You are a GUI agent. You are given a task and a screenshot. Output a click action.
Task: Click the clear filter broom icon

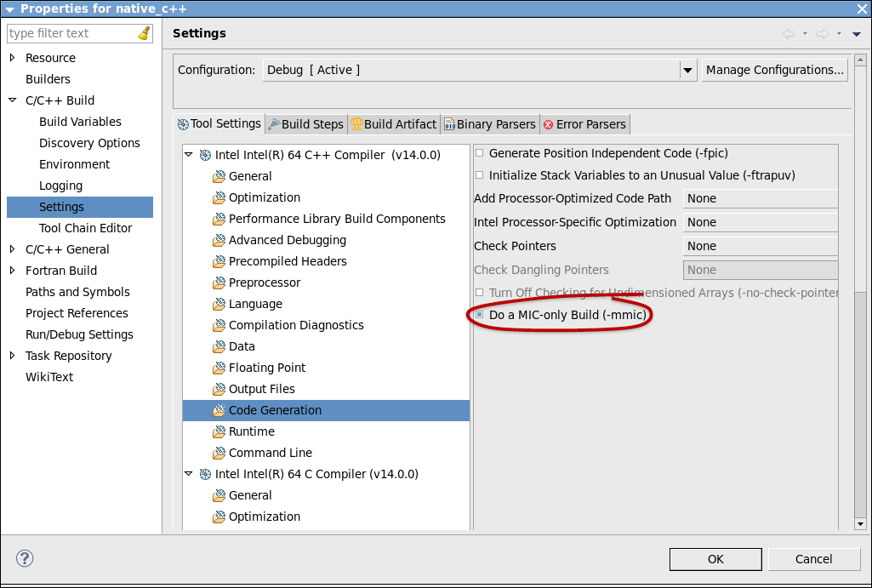[x=144, y=33]
